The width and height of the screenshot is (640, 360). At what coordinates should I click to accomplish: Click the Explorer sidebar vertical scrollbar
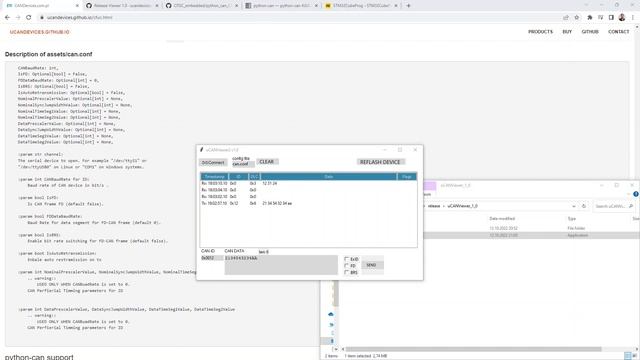coord(336,294)
